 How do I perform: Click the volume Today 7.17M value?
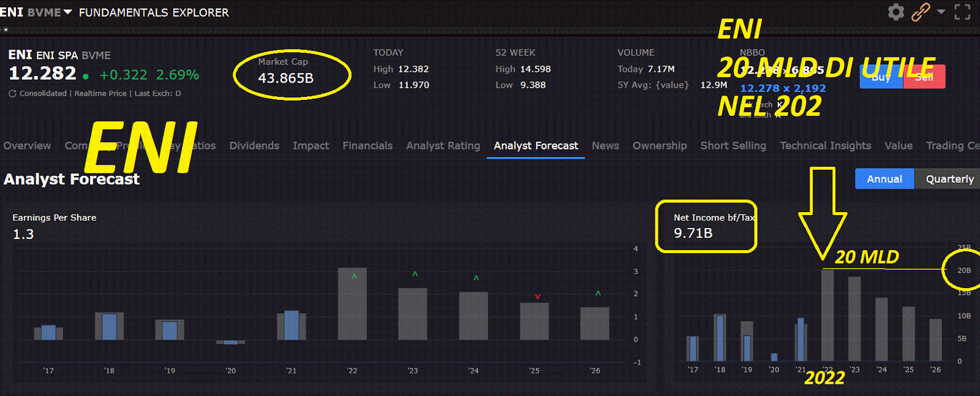pos(661,69)
